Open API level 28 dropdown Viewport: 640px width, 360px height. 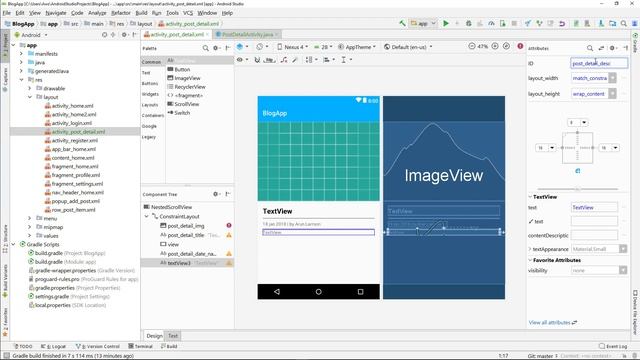(323, 47)
